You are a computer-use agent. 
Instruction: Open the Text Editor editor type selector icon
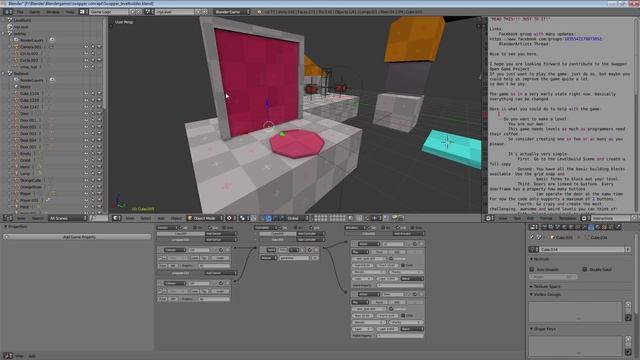tap(489, 218)
